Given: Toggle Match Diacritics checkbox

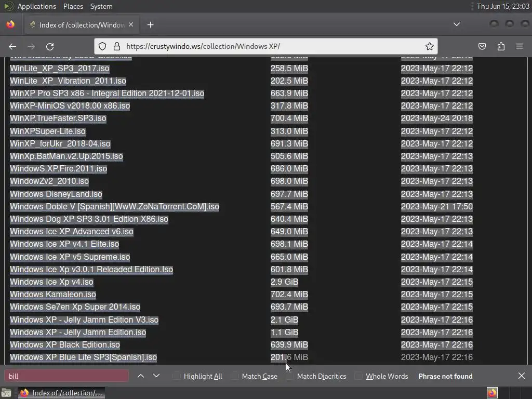Looking at the screenshot, I should point(289,376).
